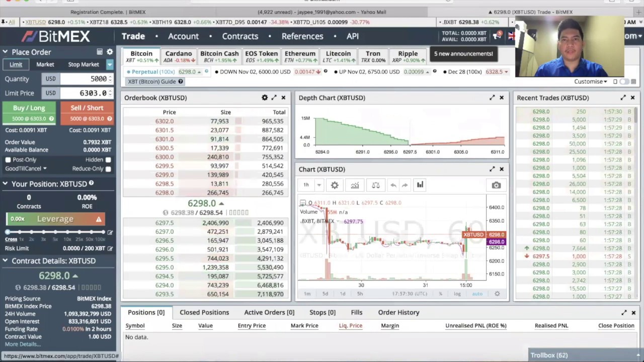Open chart axis settings gear at bottom
Screen dimensions: 644x362
click(497, 294)
